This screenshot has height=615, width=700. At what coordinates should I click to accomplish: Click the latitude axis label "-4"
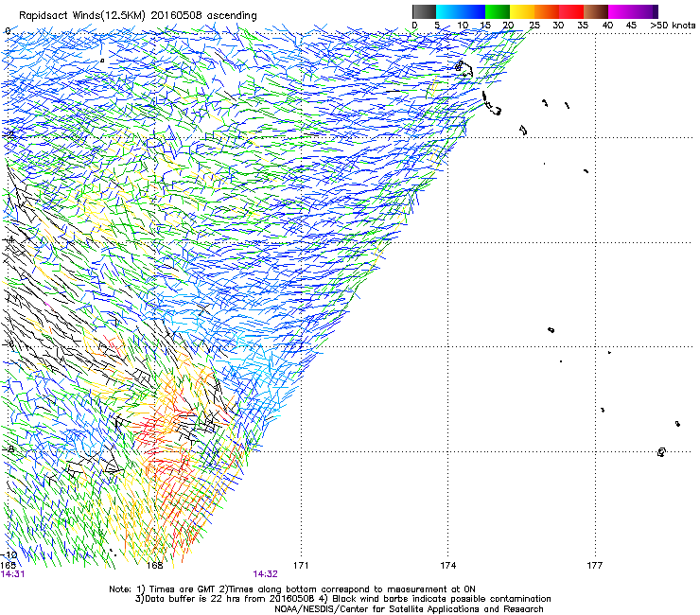click(9, 239)
